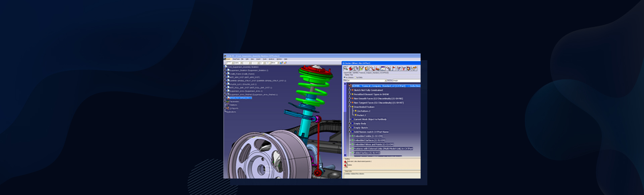The height and width of the screenshot is (195, 644).
Task: Open the Filter dropdown in Checker
Action: 385,81
